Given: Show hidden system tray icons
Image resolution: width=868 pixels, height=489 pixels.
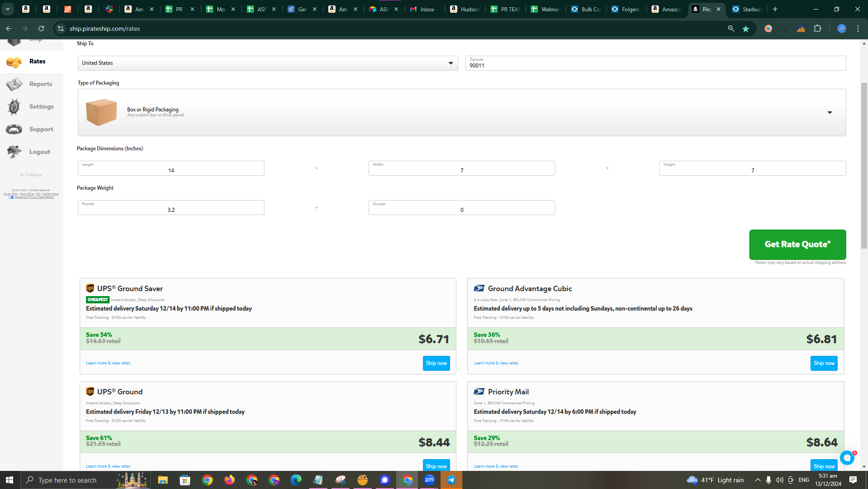Looking at the screenshot, I should (x=758, y=480).
